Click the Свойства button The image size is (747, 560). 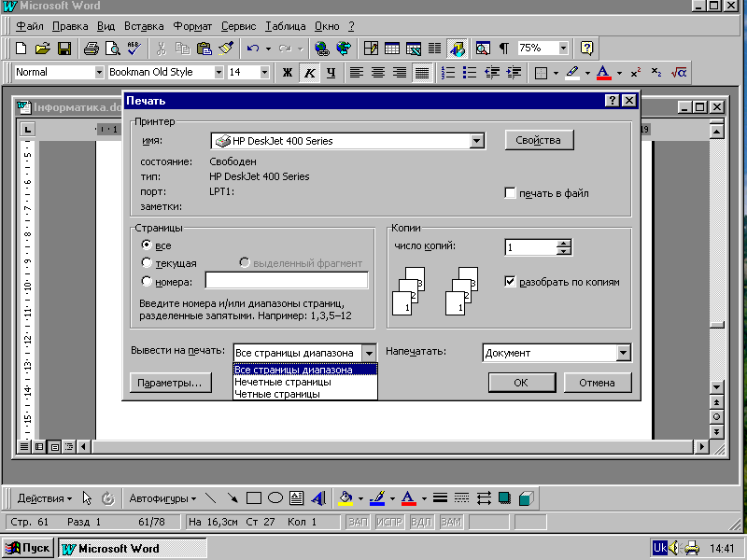tap(540, 140)
